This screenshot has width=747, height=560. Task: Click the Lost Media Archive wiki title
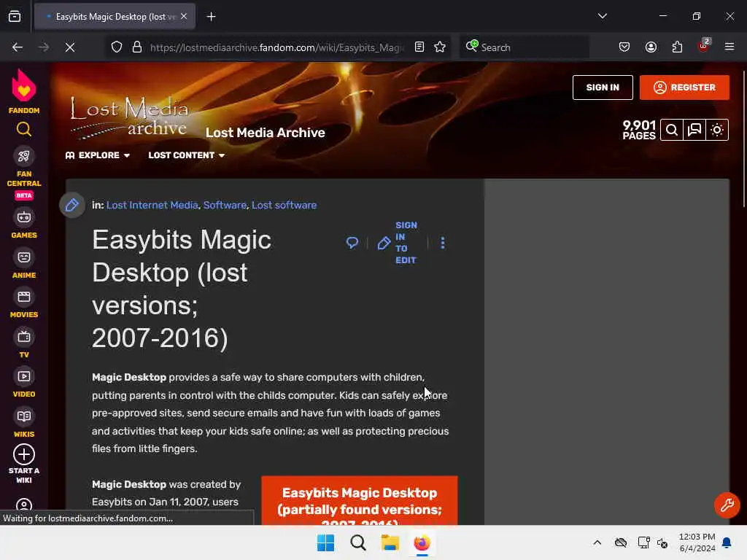click(266, 133)
